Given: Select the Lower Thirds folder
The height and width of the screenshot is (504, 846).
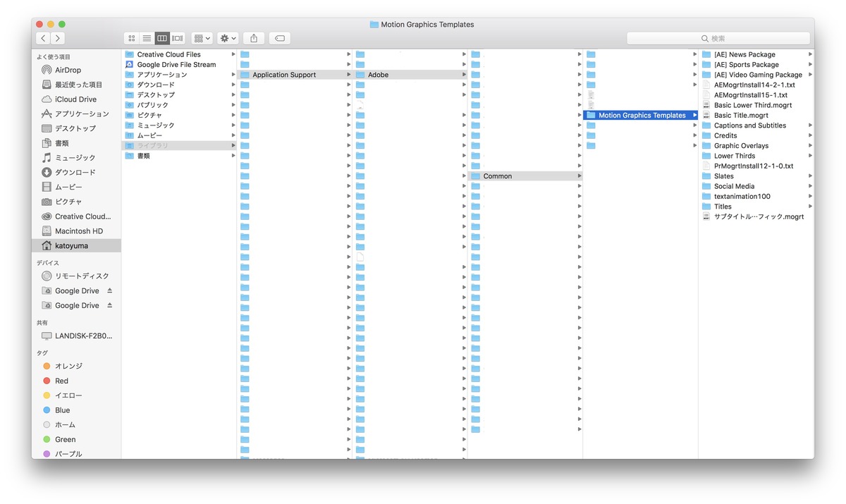Looking at the screenshot, I should tap(734, 156).
